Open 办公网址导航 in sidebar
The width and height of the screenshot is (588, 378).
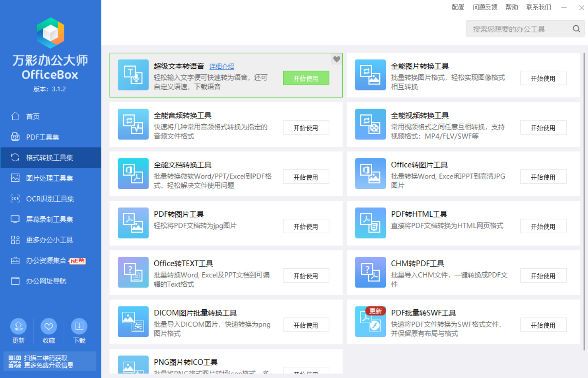[51, 281]
